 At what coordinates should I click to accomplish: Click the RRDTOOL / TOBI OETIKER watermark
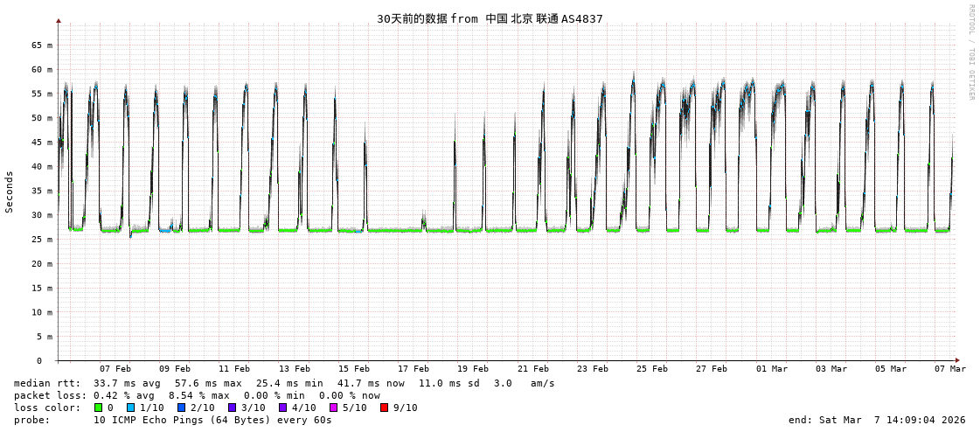coord(970,52)
